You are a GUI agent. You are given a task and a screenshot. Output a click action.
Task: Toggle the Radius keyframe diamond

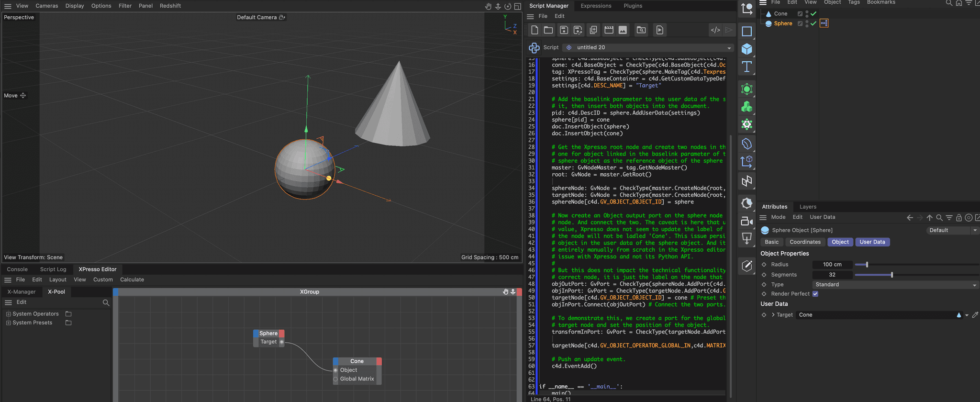[x=764, y=265]
